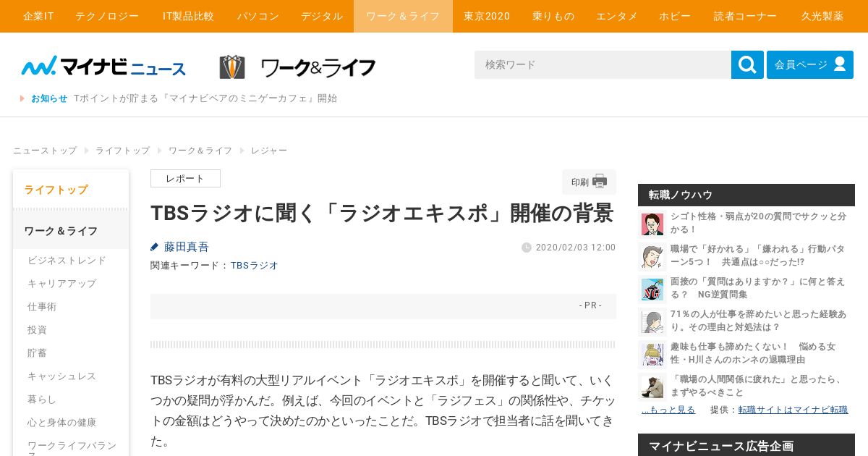The width and height of the screenshot is (868, 456).
Task: Open article 趣味も仕事も諦めたくない
Action: (x=753, y=353)
